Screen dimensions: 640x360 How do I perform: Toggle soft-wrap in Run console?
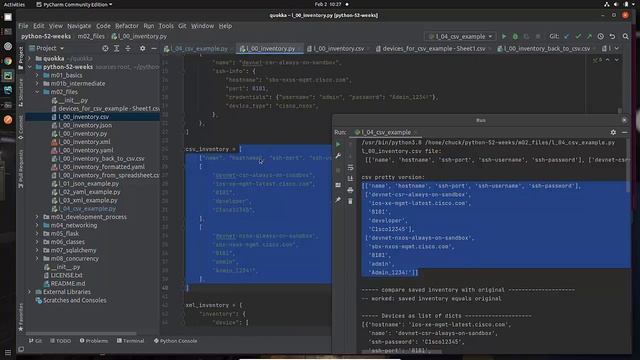(350, 167)
